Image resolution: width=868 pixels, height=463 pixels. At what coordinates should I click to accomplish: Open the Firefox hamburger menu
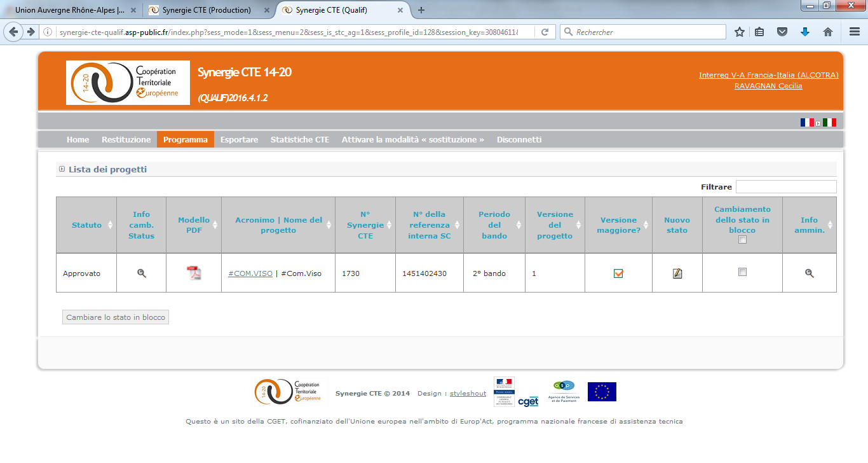tap(855, 32)
